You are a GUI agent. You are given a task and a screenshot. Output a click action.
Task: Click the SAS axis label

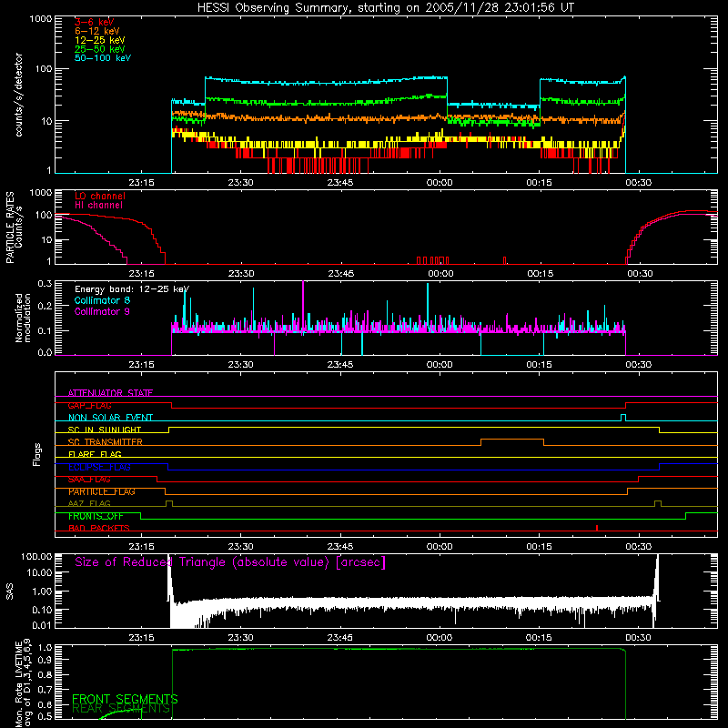pos(10,591)
